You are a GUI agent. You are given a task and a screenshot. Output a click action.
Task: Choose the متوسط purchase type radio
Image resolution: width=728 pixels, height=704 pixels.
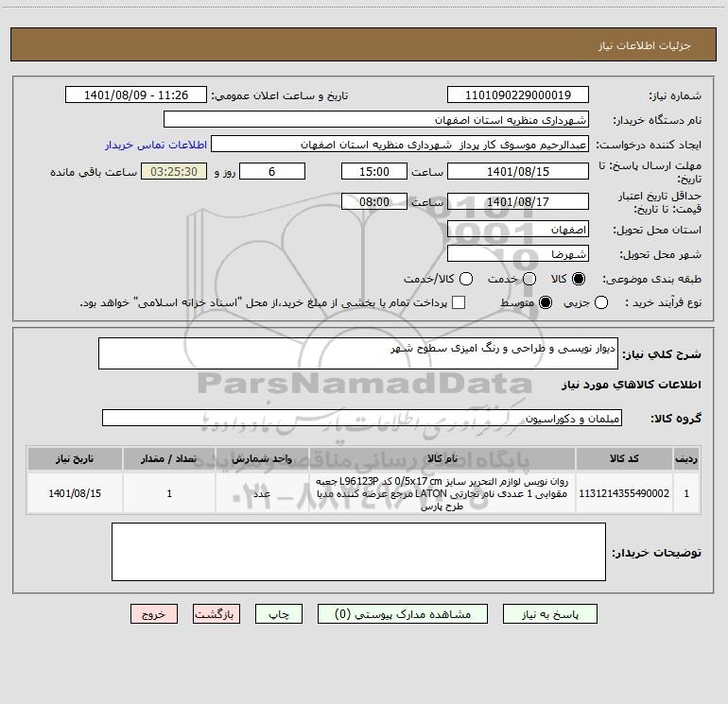pyautogui.click(x=546, y=302)
